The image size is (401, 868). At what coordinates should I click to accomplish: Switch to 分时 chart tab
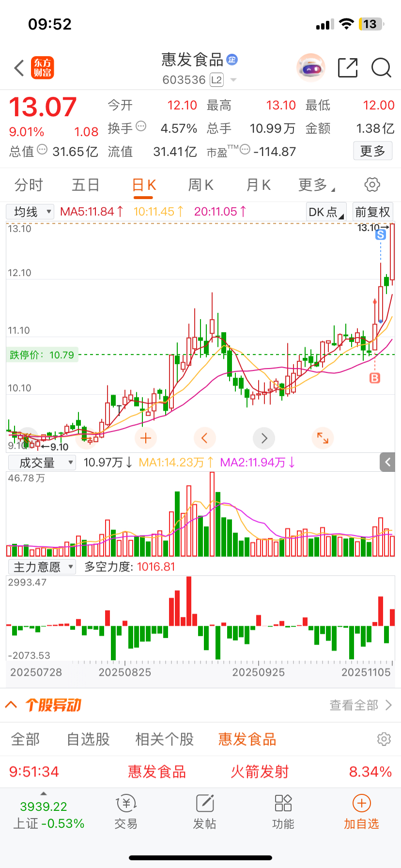(29, 185)
